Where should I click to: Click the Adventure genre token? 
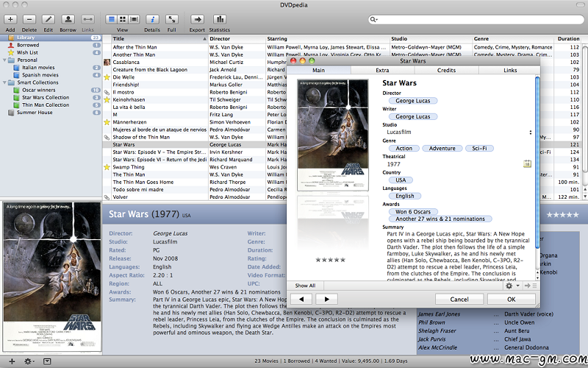442,149
